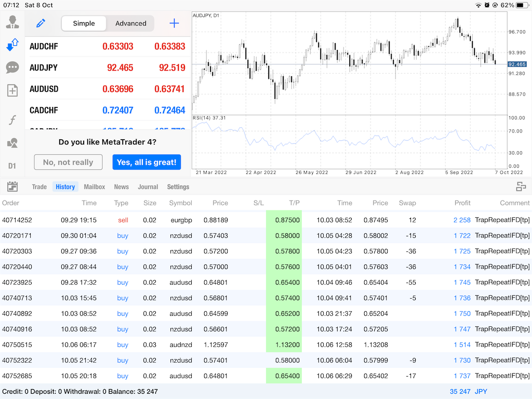The height and width of the screenshot is (399, 532).
Task: Select AUDCHF symbol row
Action: tap(108, 46)
